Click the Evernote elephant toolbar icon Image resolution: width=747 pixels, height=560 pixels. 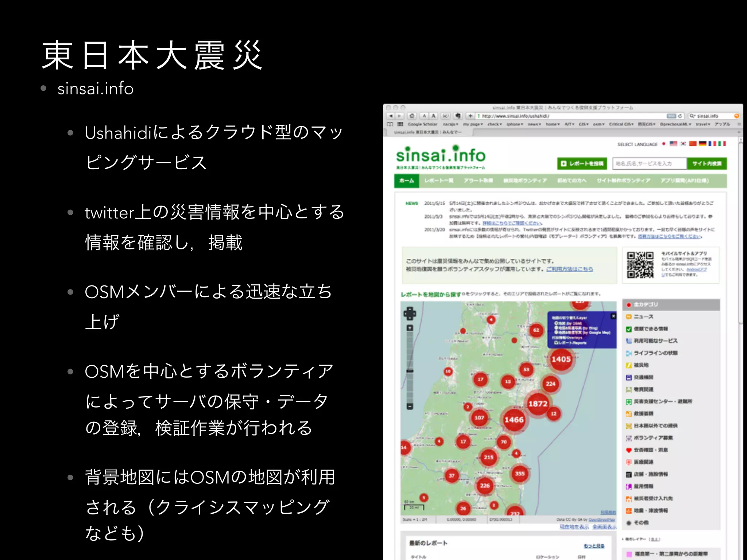click(x=458, y=116)
